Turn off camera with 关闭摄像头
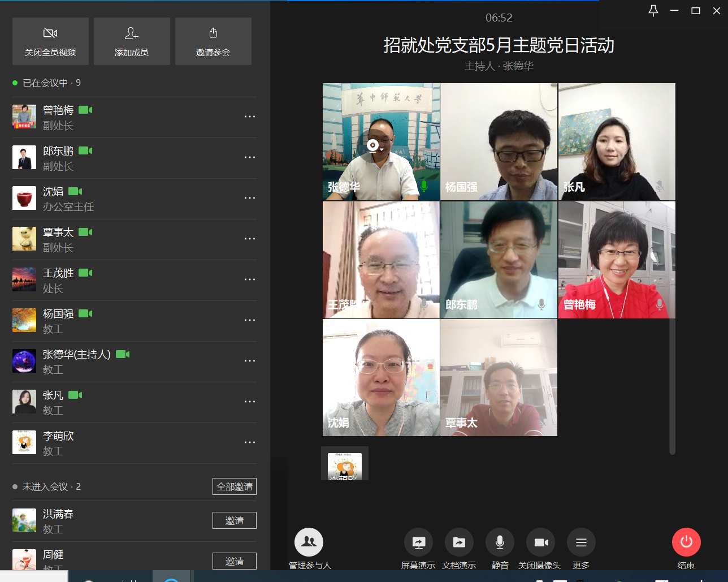The image size is (728, 582). 540,543
